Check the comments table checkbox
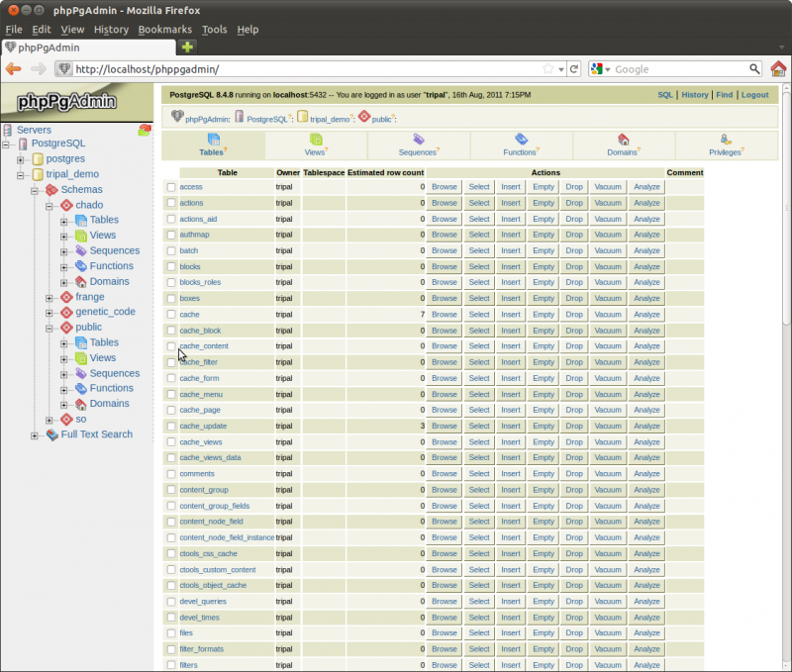This screenshot has height=672, width=792. [x=171, y=474]
